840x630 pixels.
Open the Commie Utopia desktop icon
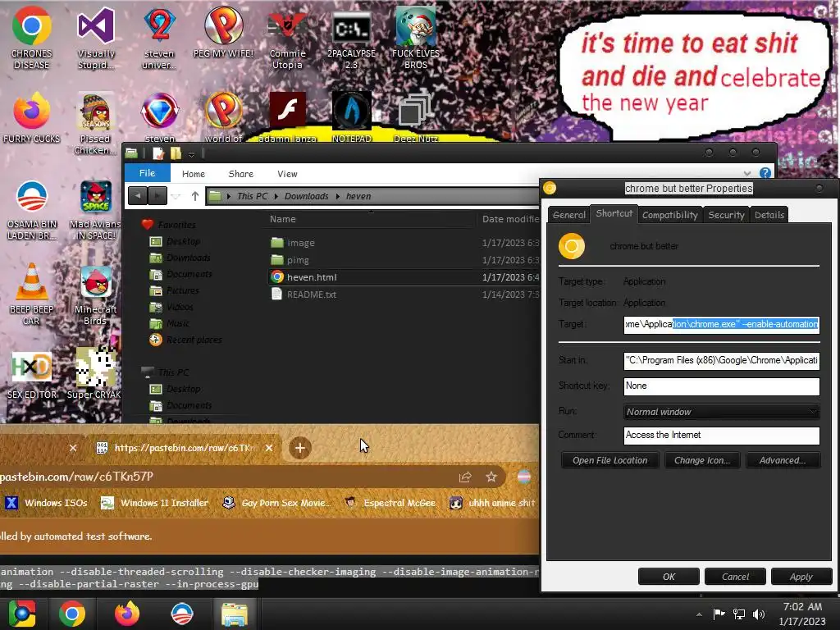[287, 40]
